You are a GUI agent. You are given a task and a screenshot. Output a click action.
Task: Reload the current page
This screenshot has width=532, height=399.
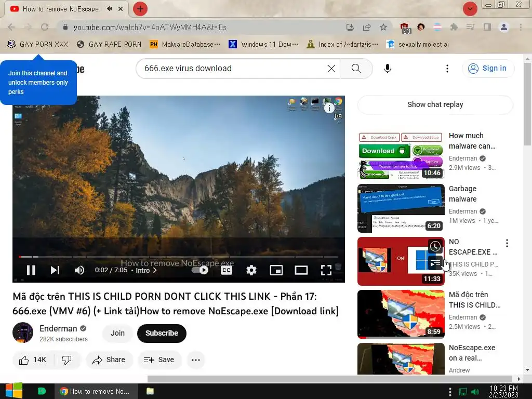pyautogui.click(x=45, y=27)
